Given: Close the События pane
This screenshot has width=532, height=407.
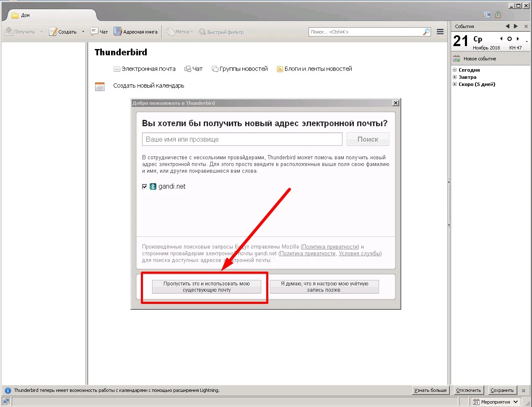Looking at the screenshot, I should (x=526, y=26).
